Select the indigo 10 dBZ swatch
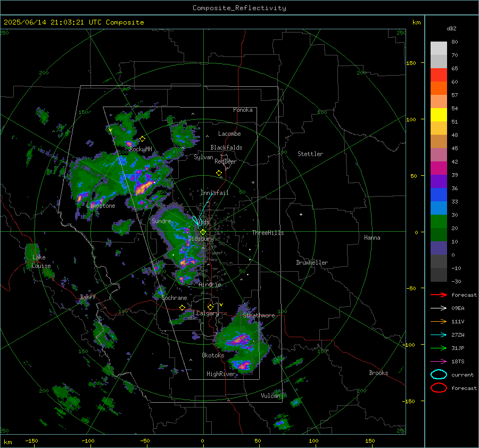This screenshot has height=448, width=479. coord(439,248)
